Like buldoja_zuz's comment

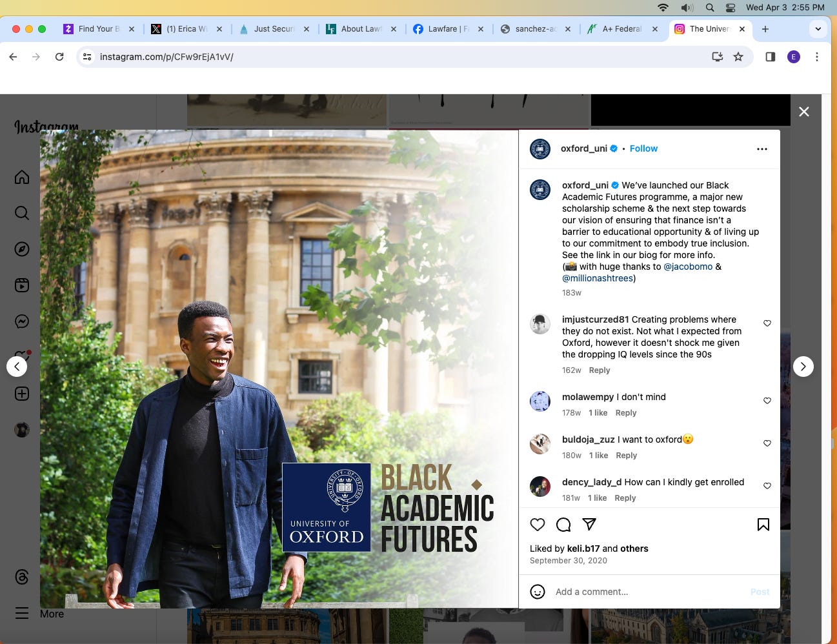coord(767,443)
